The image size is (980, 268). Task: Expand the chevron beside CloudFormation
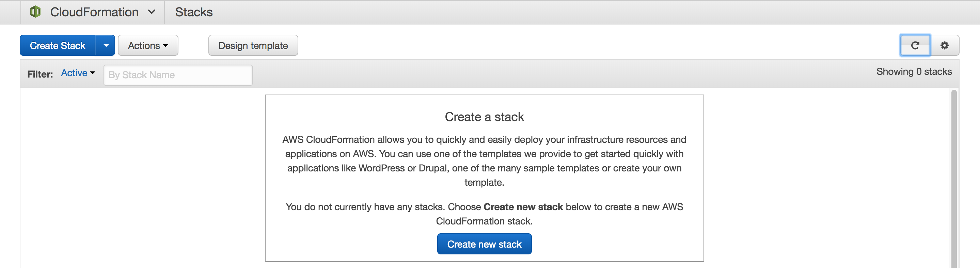(152, 12)
